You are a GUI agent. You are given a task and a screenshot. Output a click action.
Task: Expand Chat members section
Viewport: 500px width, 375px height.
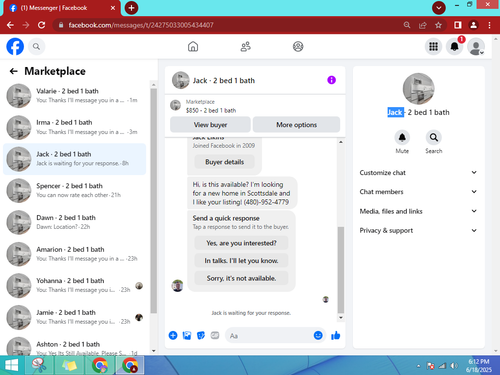(418, 192)
